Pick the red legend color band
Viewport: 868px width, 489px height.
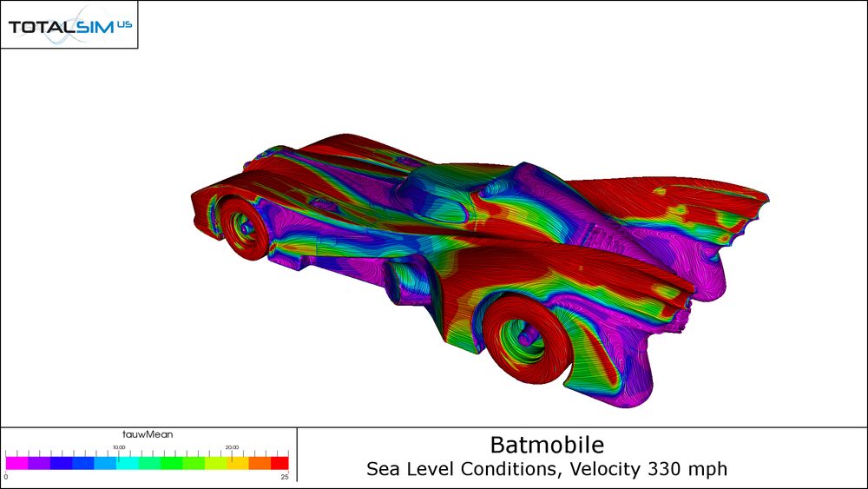click(x=279, y=463)
